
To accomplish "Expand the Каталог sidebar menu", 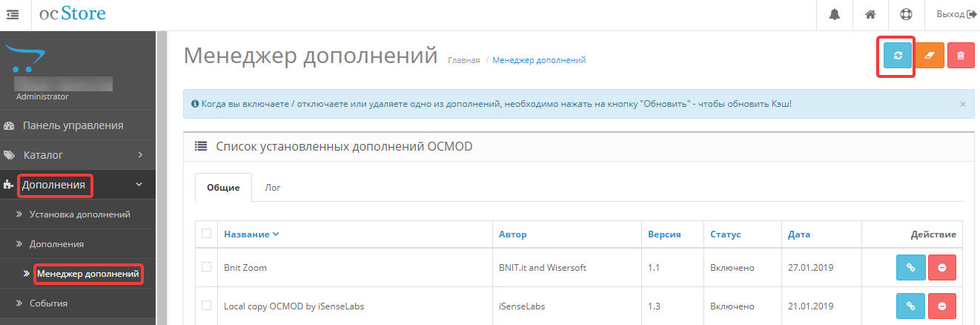I will point(78,155).
